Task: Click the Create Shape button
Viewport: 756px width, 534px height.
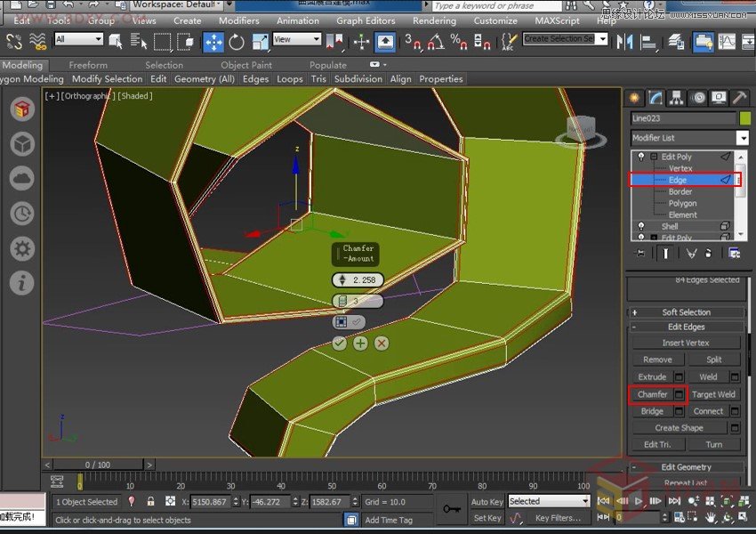Action: tap(679, 427)
